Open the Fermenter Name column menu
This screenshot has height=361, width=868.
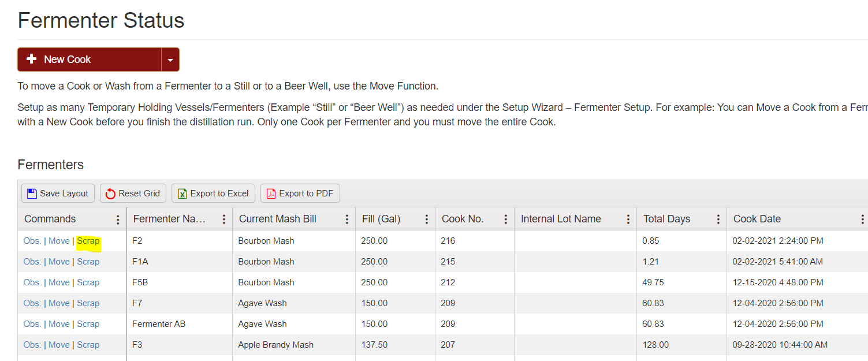(224, 219)
